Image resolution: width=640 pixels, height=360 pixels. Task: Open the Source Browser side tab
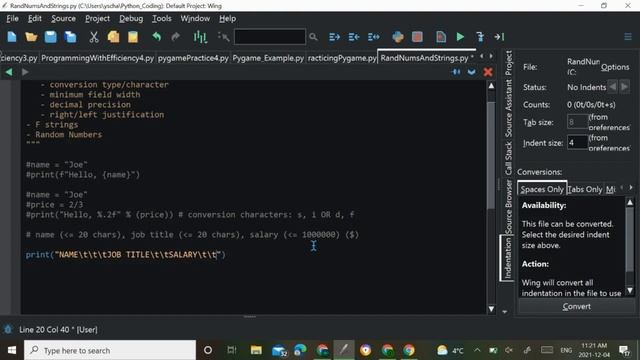[509, 207]
